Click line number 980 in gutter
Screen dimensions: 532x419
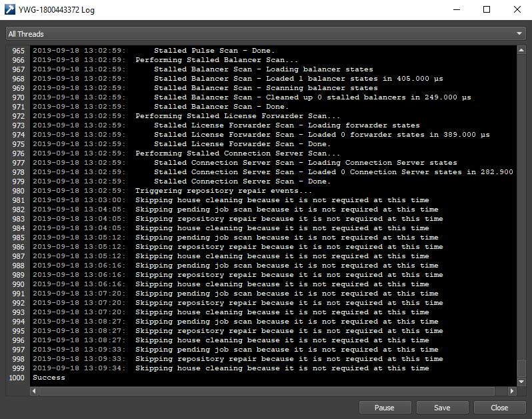(x=18, y=191)
